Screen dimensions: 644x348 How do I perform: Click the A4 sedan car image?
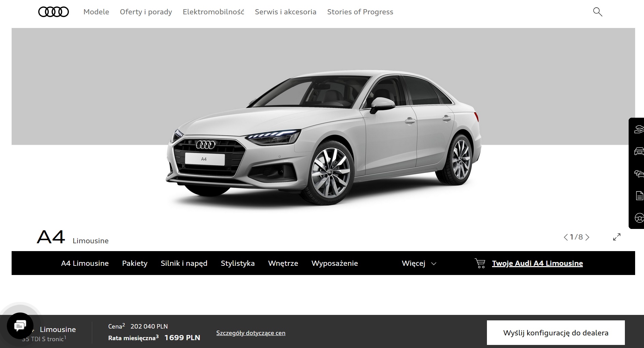pos(324,138)
